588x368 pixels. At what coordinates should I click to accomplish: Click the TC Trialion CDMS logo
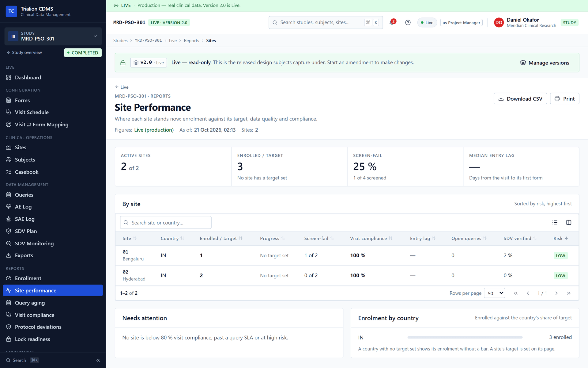coord(11,11)
